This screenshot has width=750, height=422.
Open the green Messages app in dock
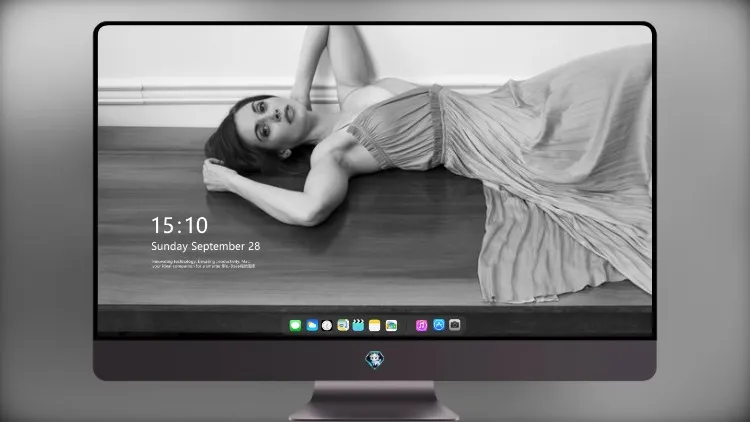pyautogui.click(x=295, y=326)
